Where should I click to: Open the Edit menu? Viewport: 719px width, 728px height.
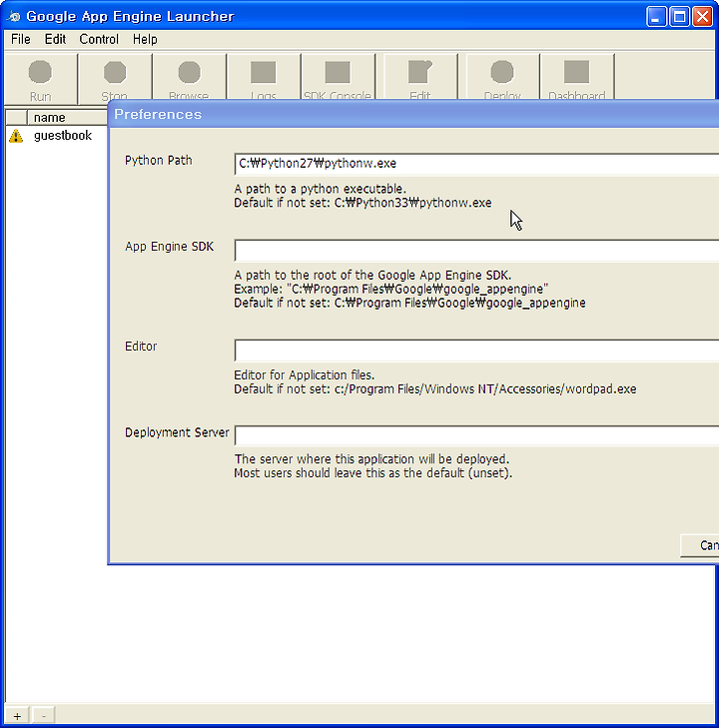pyautogui.click(x=55, y=39)
